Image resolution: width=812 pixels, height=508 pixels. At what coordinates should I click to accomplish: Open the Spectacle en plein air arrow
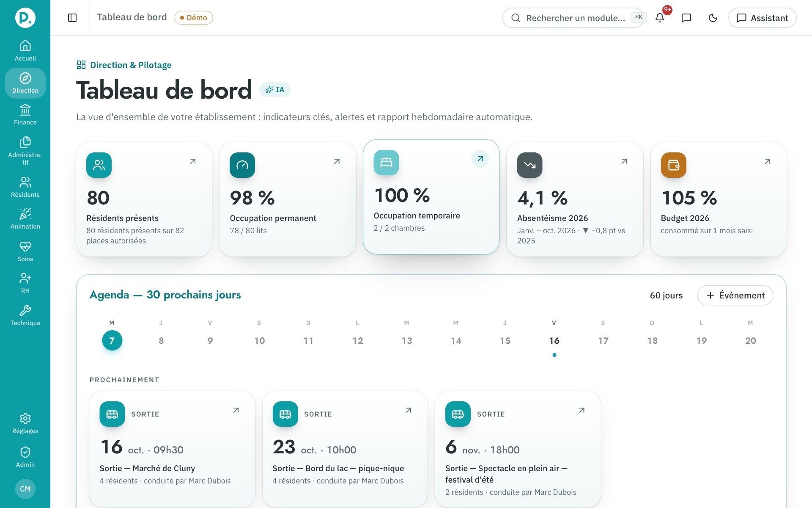pos(582,410)
